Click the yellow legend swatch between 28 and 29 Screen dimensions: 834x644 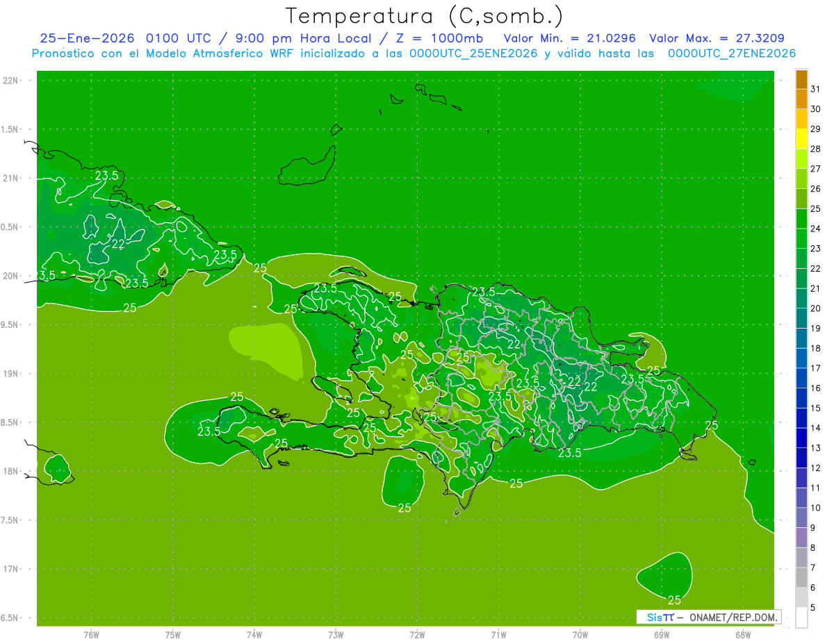coord(801,139)
